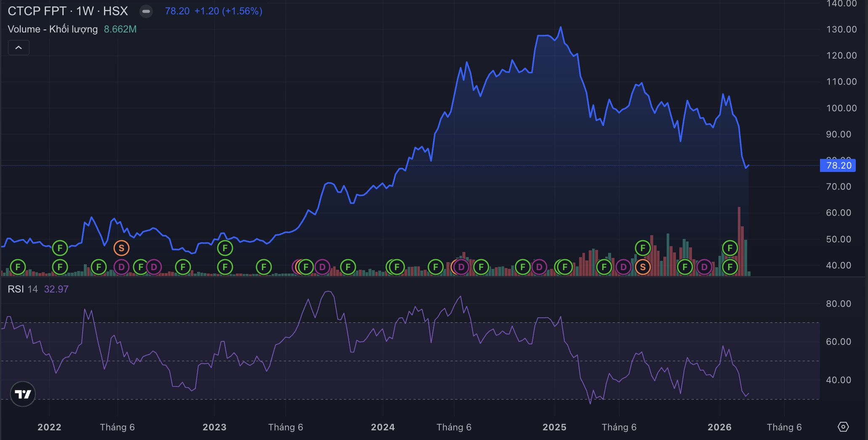
Task: Click the CTCP FPT symbol title
Action: click(37, 11)
